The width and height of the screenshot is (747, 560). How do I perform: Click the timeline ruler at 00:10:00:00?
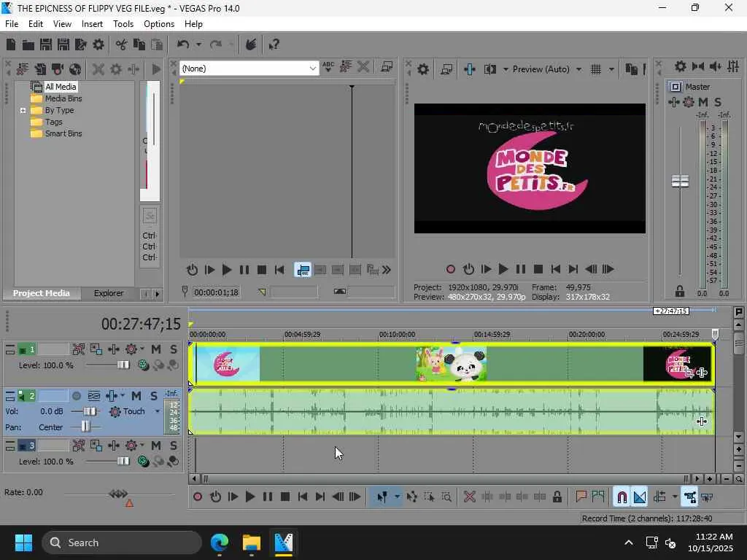coord(397,335)
